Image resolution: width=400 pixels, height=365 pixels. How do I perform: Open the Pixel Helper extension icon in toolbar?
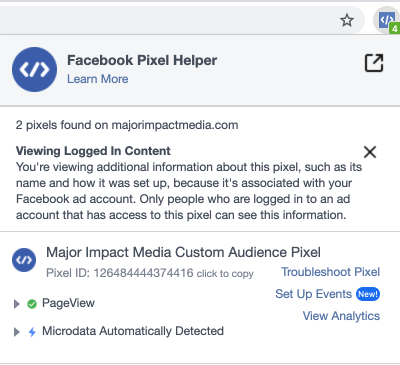[387, 20]
